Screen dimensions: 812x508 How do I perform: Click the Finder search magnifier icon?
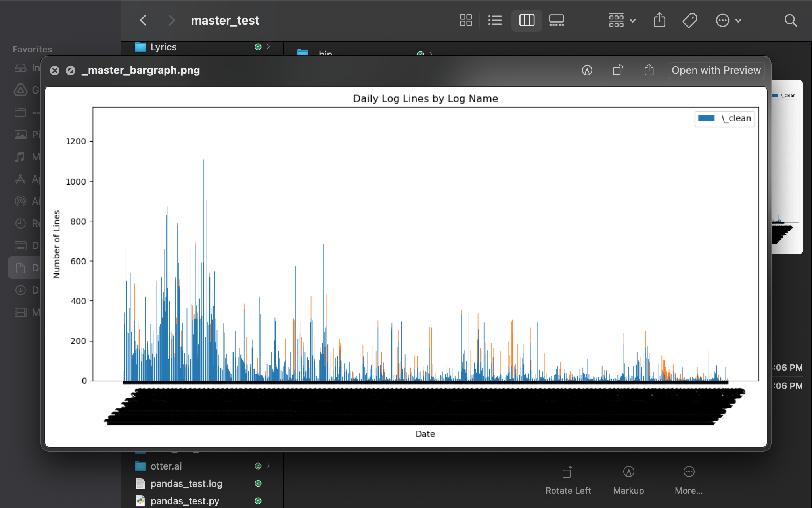coord(790,20)
